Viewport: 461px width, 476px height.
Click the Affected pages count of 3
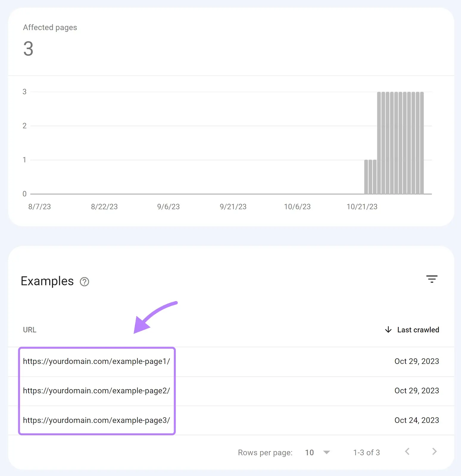[x=28, y=49]
